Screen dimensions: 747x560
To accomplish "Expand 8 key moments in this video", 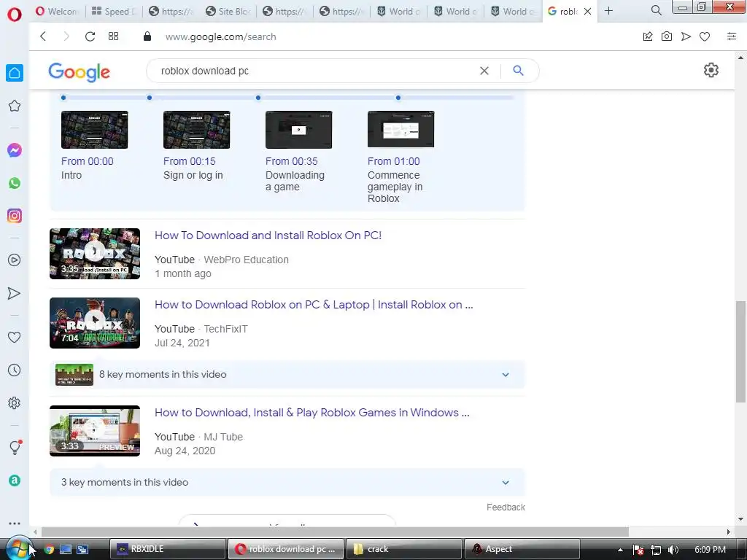I will (287, 374).
